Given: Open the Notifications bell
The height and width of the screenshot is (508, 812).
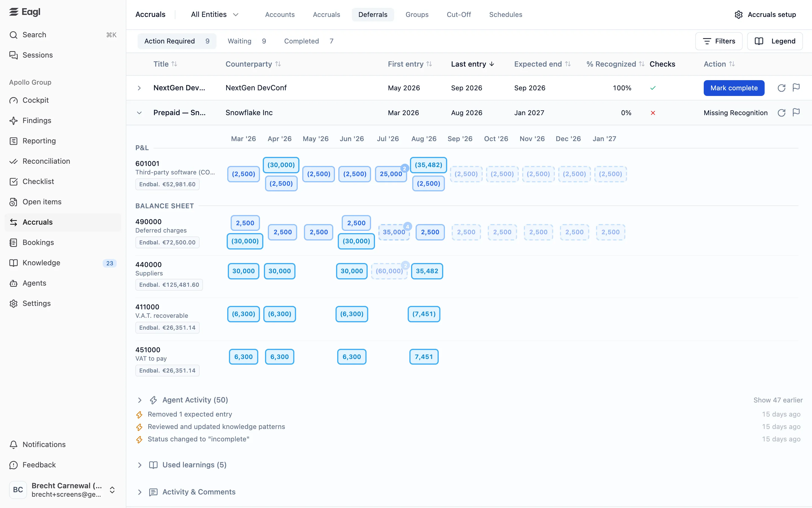Looking at the screenshot, I should point(63,444).
